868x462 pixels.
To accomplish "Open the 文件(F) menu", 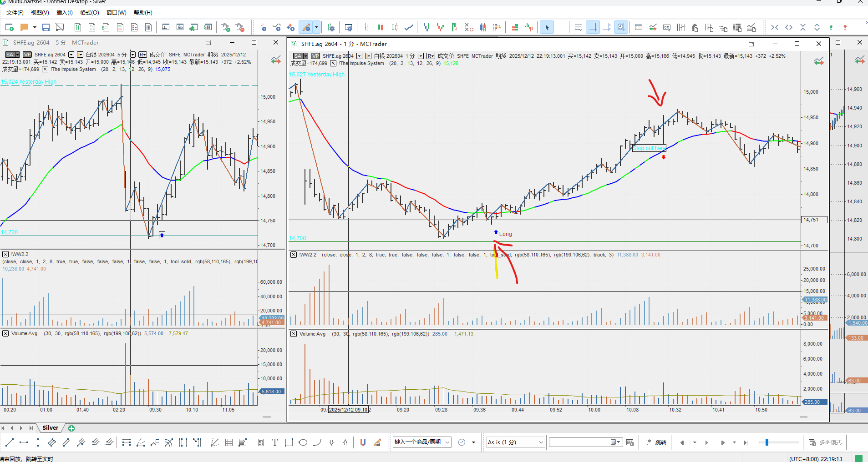I will pyautogui.click(x=15, y=13).
